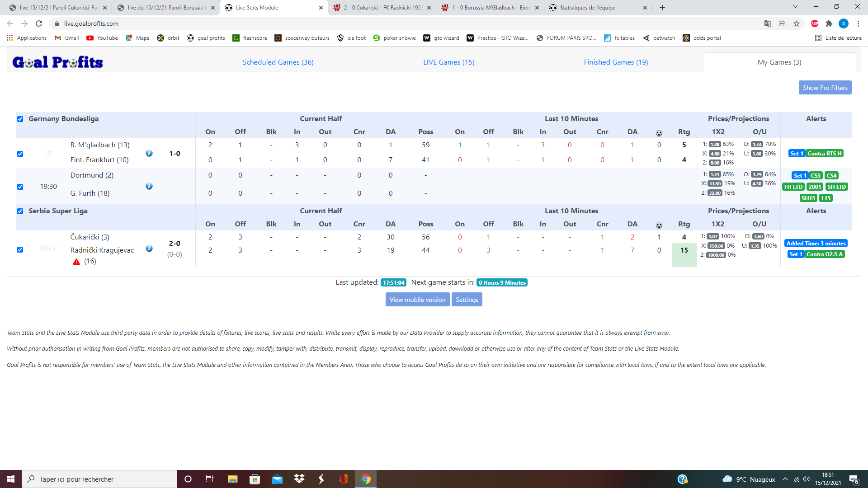Click the Radnički rating value 15
Screen dimensions: 868x488
point(684,250)
